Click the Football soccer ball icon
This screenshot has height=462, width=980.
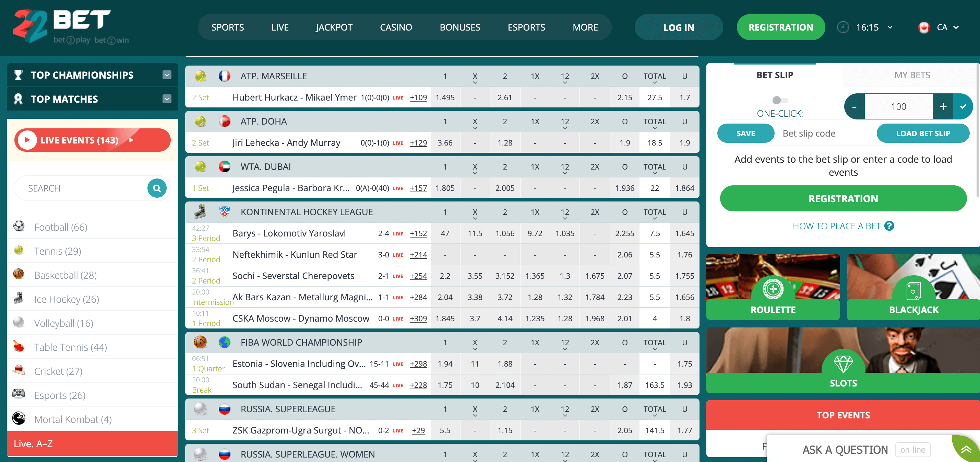(x=19, y=226)
